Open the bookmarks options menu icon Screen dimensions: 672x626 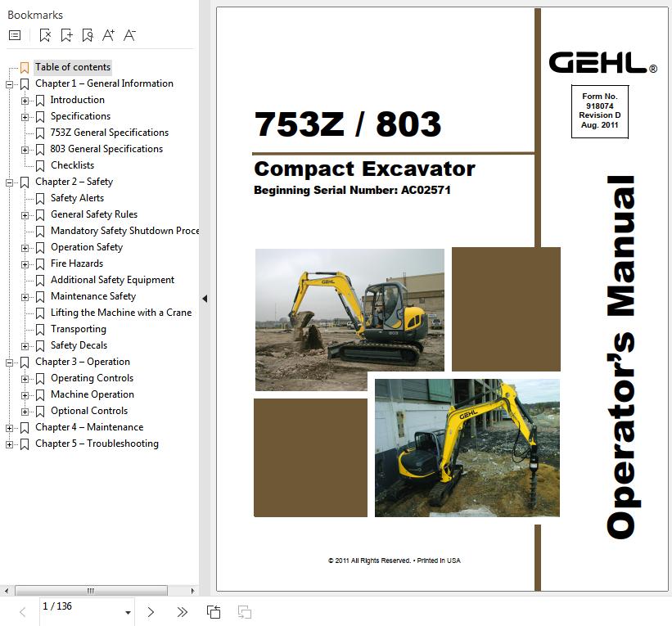click(x=15, y=35)
